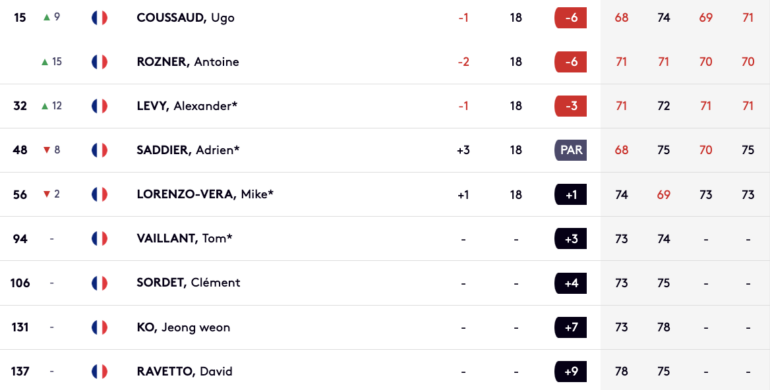Image resolution: width=770 pixels, height=390 pixels.
Task: Expand the row at position 106
Action: [385, 283]
